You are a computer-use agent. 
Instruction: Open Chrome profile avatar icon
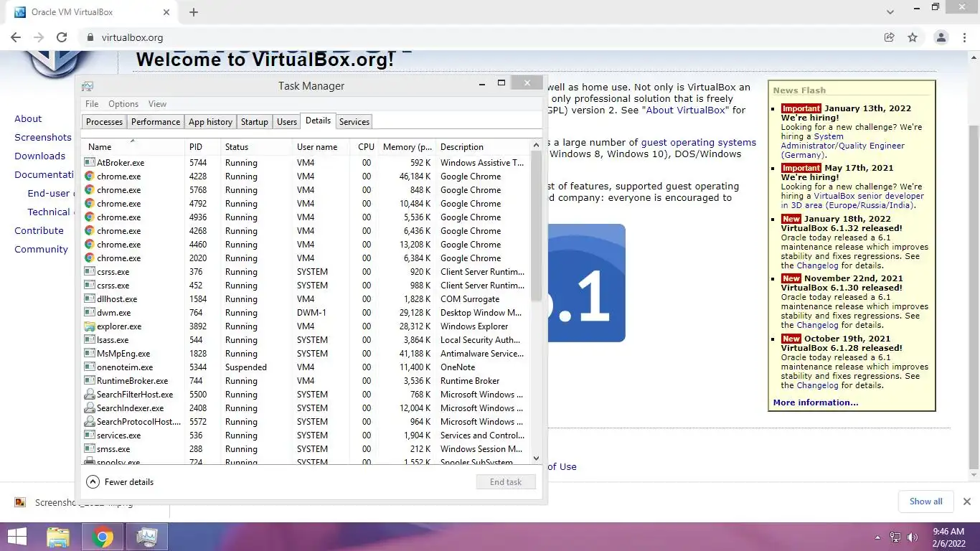pyautogui.click(x=941, y=37)
